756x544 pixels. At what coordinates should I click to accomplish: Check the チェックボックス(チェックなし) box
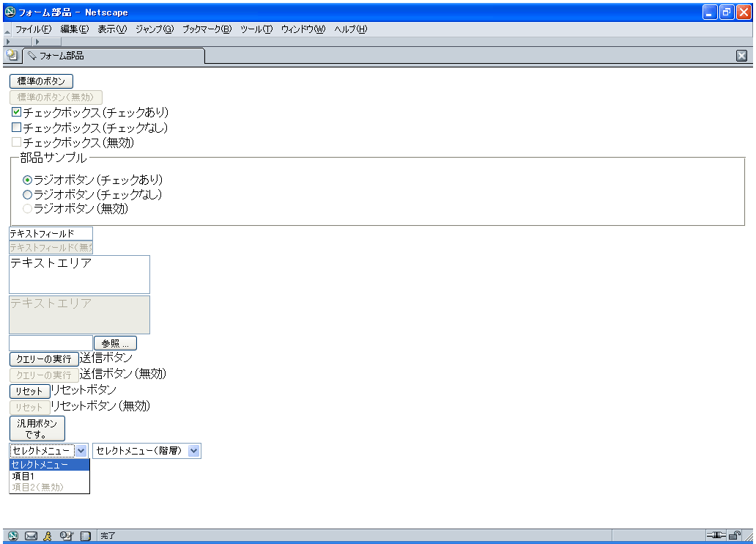(x=16, y=128)
